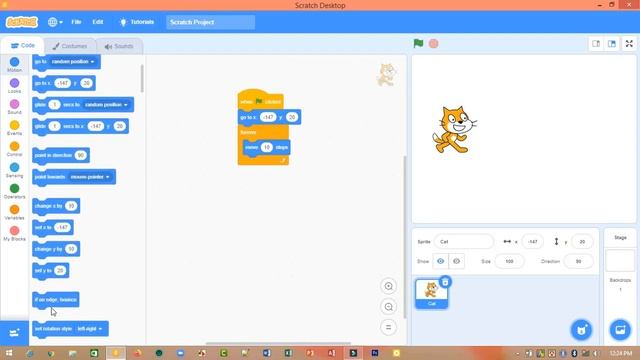Choose a new sprite button

tap(581, 330)
